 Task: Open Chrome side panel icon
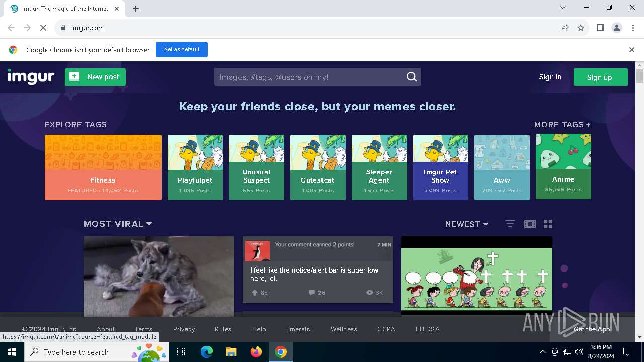(600, 28)
